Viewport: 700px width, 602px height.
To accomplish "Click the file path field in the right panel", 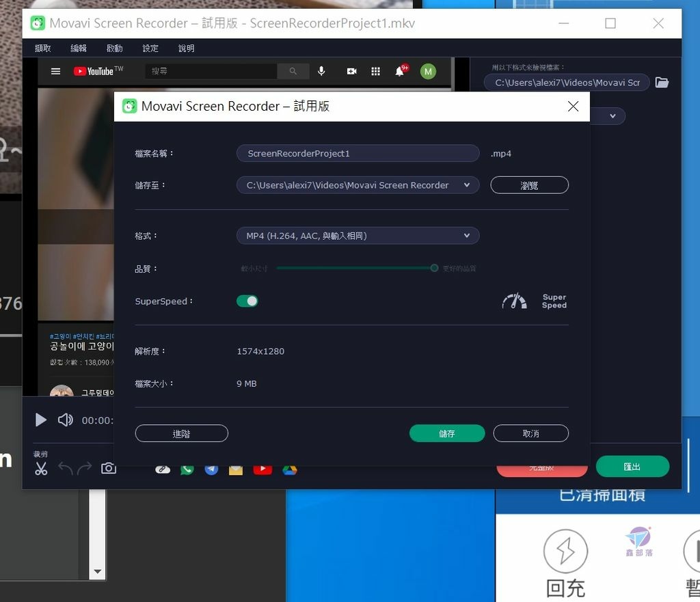I will (567, 83).
